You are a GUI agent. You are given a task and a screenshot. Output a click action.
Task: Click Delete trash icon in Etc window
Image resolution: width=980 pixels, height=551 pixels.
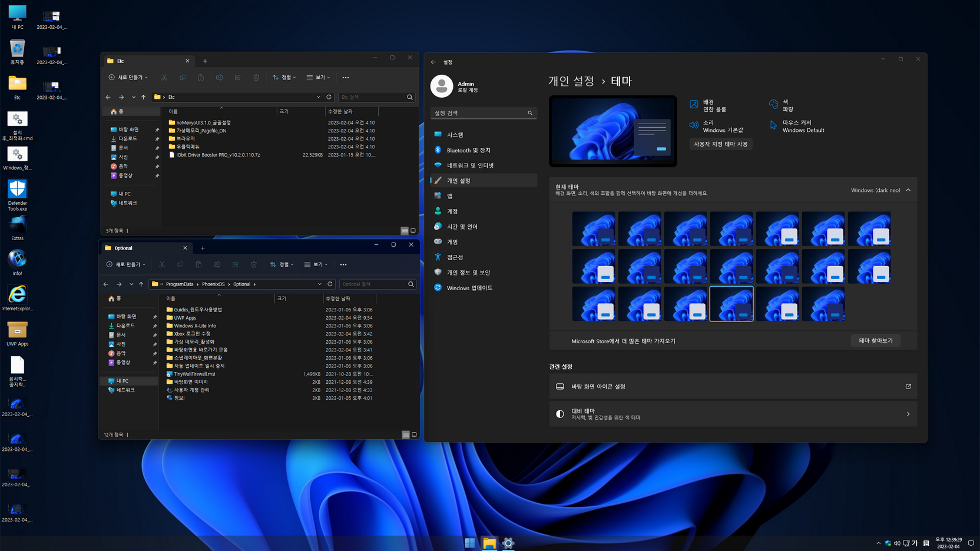256,77
